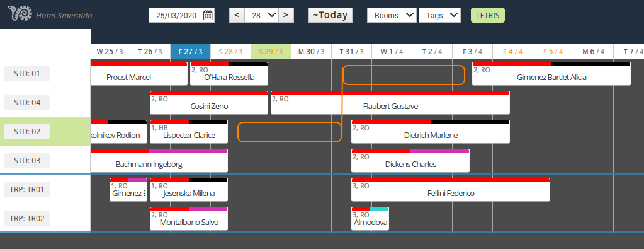Go to previous period with < arrow
Screen dimensions: 644x249
click(237, 15)
